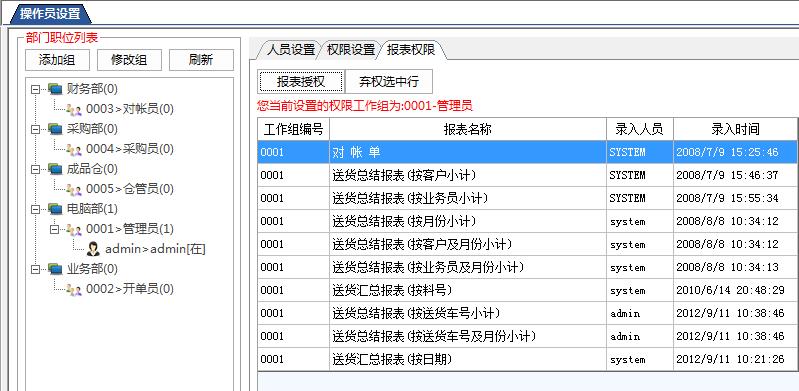Click timestamp 2010/6/14 20:48:29
This screenshot has height=391, width=799.
click(x=730, y=291)
